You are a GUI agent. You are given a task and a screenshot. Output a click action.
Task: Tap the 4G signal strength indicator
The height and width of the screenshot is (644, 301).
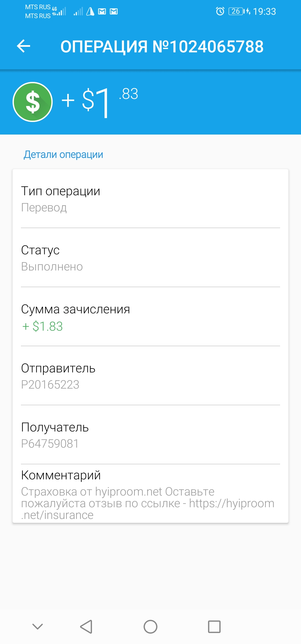tap(59, 11)
